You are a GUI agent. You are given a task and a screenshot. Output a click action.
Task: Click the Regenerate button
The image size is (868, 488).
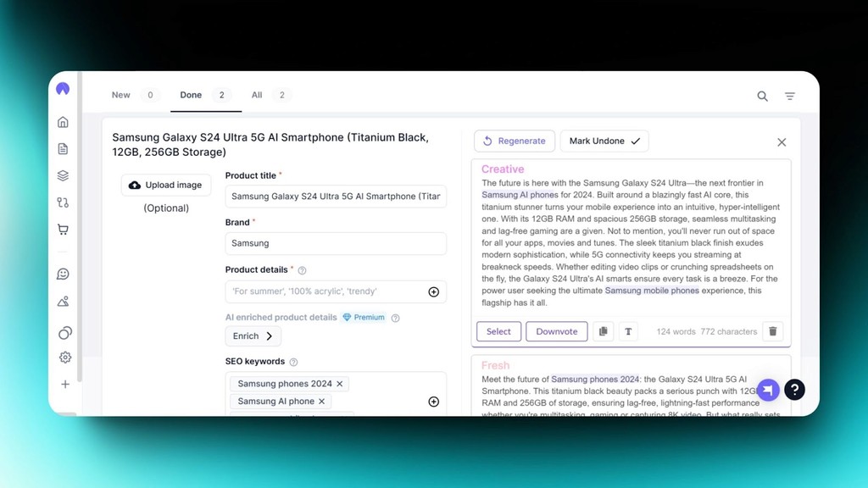tap(515, 141)
